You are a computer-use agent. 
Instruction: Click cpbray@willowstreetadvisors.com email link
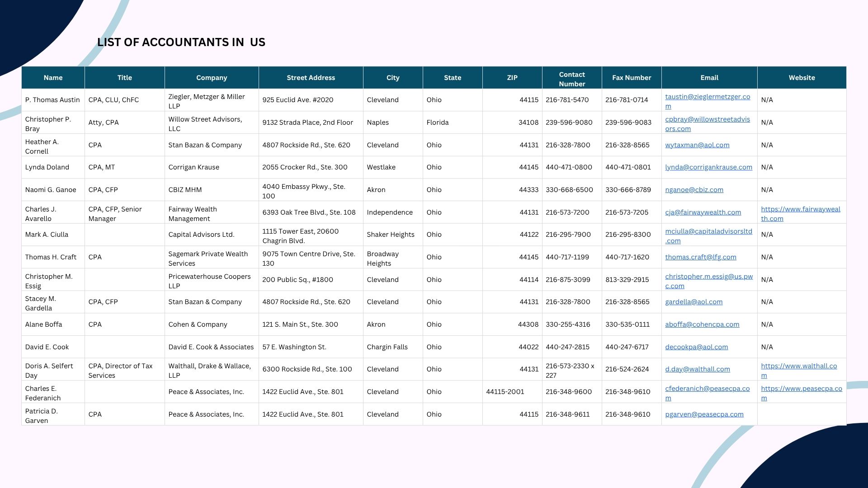click(707, 119)
